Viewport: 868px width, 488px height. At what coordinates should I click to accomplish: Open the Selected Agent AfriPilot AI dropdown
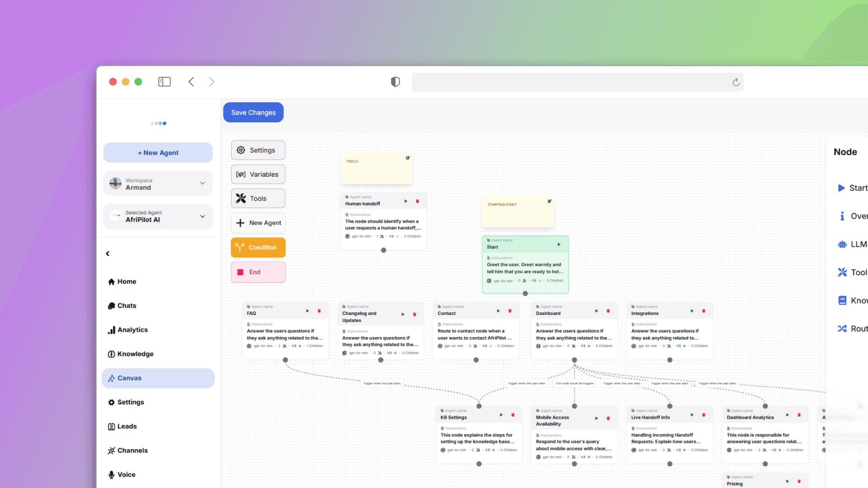click(x=203, y=216)
